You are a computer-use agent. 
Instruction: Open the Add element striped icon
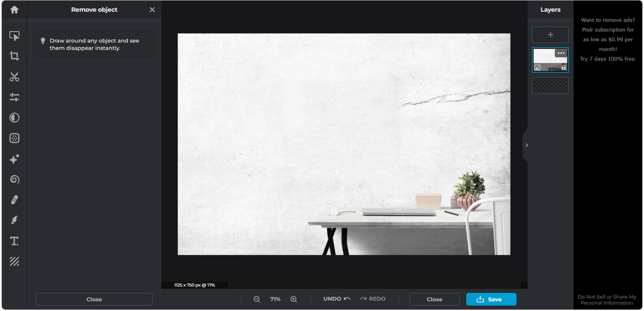click(14, 262)
